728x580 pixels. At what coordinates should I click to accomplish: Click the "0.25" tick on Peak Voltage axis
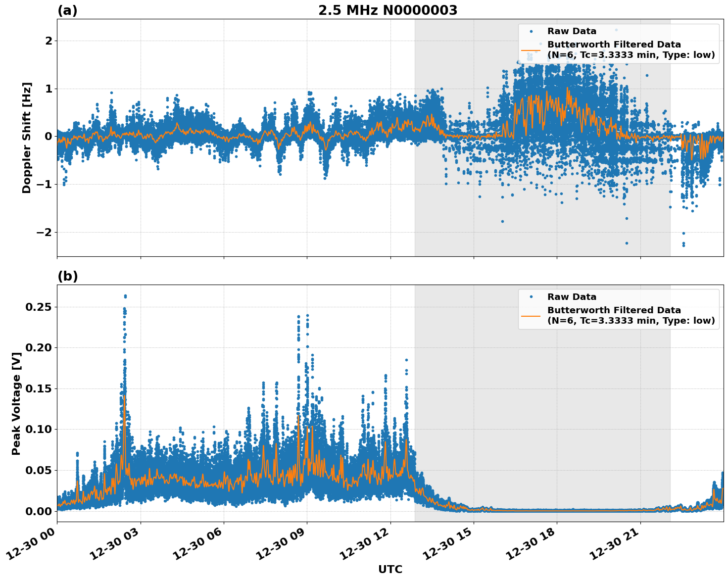tap(38, 307)
